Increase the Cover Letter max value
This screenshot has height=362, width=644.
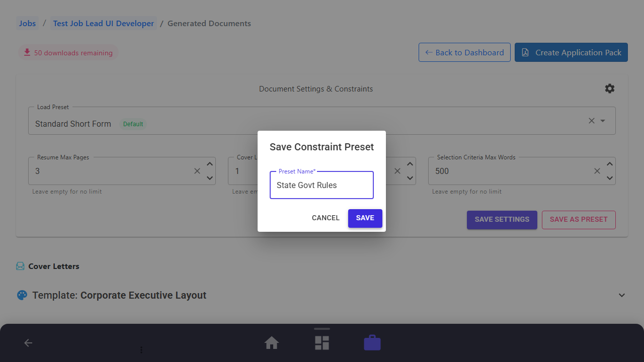pyautogui.click(x=410, y=164)
